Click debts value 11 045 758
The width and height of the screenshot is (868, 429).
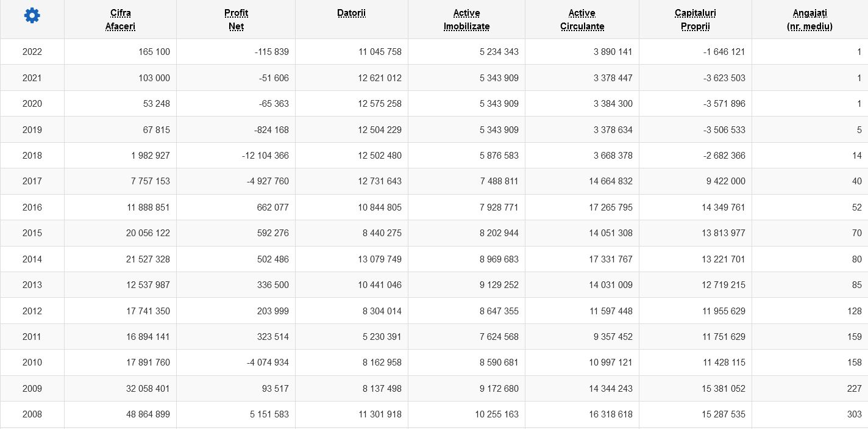380,52
